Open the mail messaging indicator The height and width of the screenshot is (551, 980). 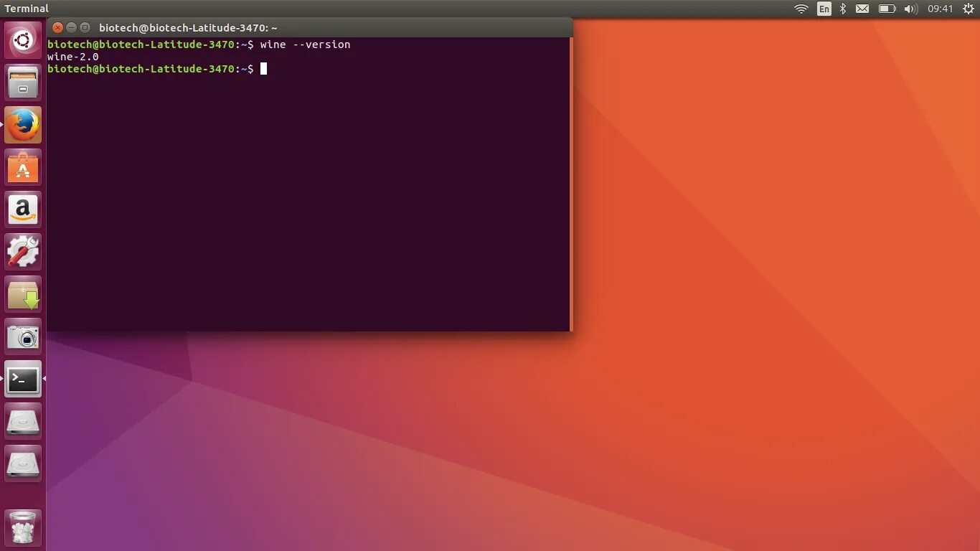(x=862, y=9)
